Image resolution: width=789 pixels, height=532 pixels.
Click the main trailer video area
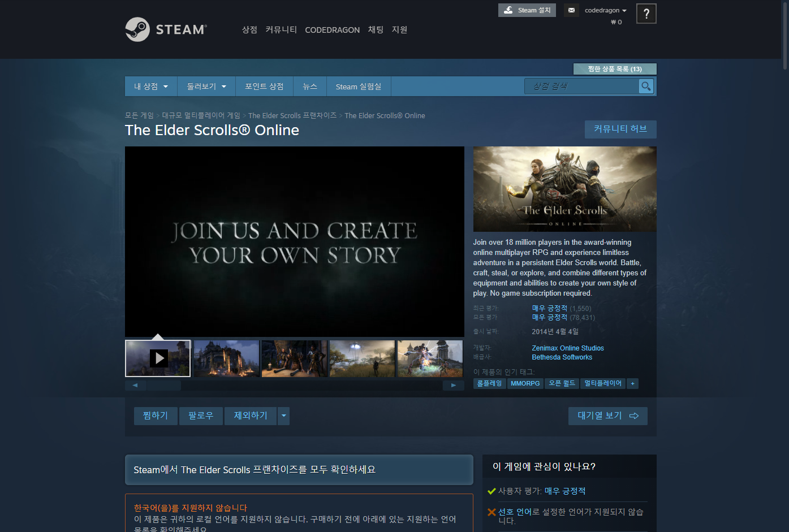tap(295, 242)
